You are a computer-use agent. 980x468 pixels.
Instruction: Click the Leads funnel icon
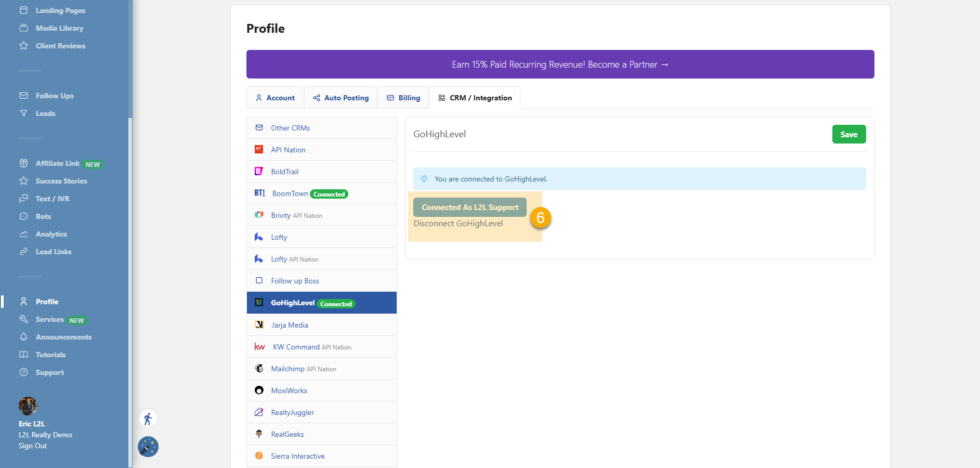coord(23,113)
